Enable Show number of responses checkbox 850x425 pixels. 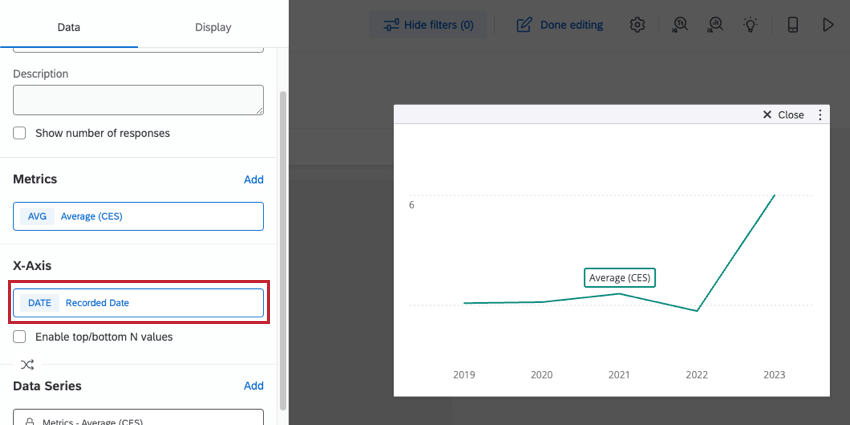click(20, 133)
